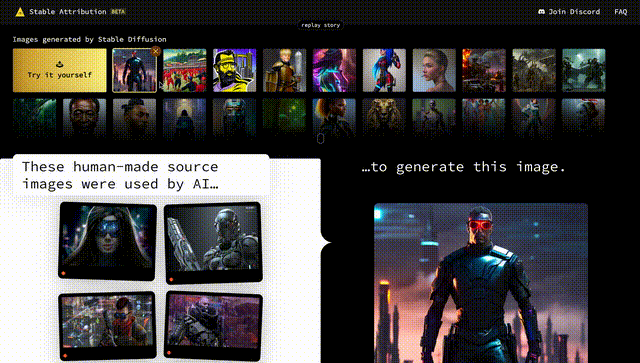
Task: Select the lion face thumbnail
Action: pos(384,118)
